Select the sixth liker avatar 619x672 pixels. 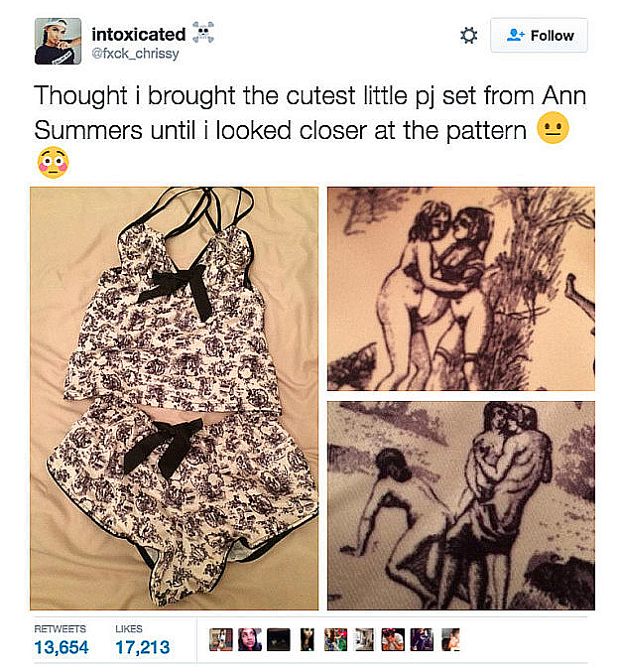pos(365,640)
